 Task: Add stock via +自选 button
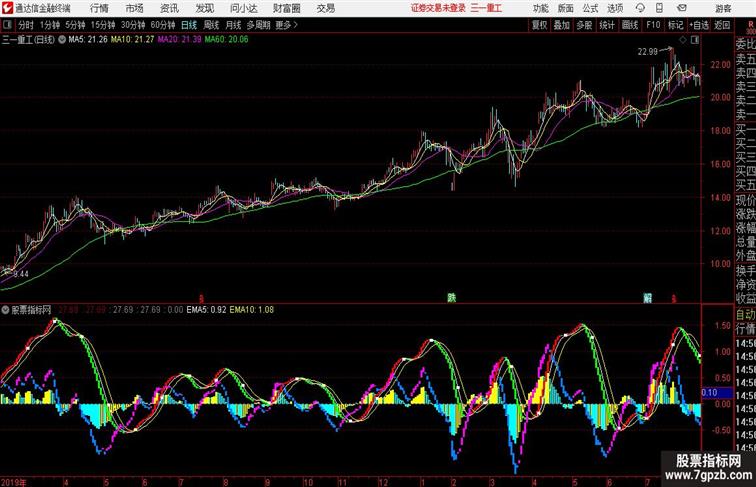pos(699,25)
